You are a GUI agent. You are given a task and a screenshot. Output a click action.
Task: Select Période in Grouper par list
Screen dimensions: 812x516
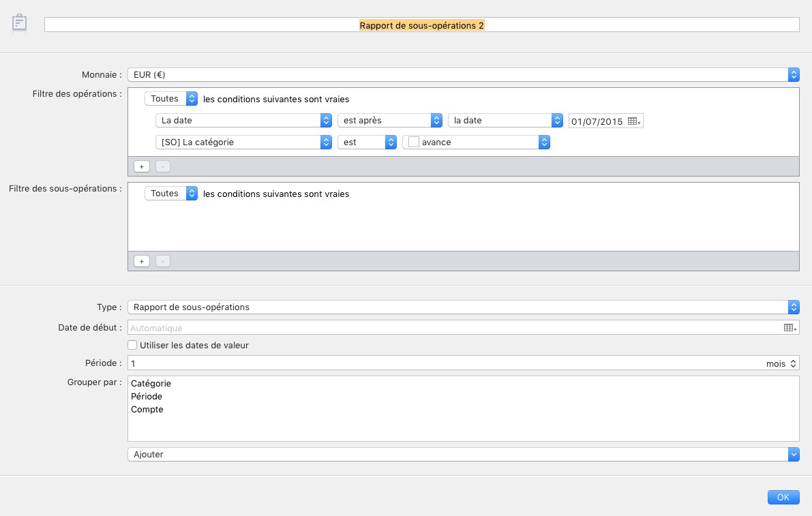tap(147, 397)
